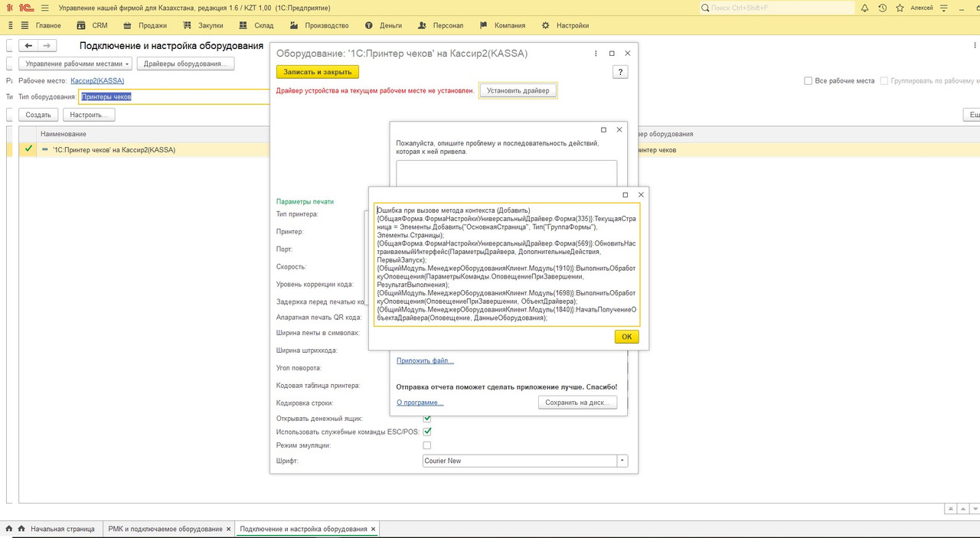Maximize the problem report dialog
This screenshot has width=980, height=538.
tap(603, 130)
